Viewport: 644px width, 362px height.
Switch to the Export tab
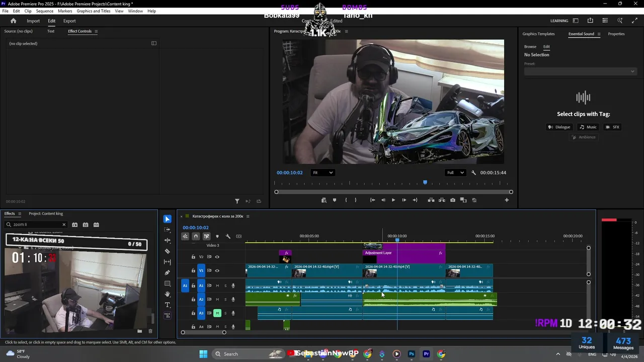(x=69, y=21)
